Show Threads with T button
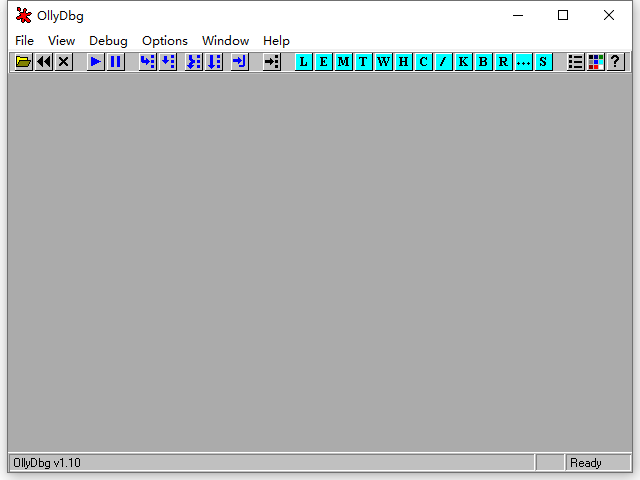The image size is (640, 480). [364, 62]
